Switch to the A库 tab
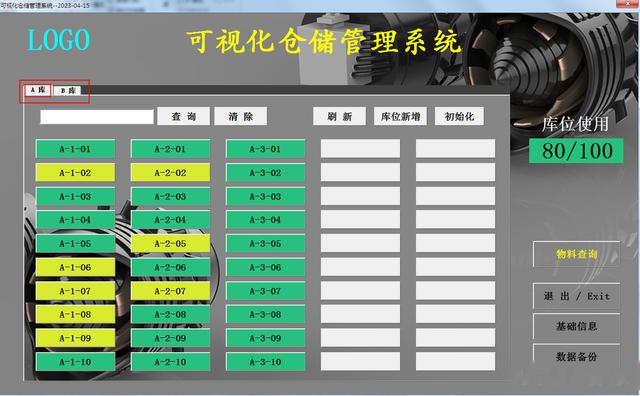 coord(38,90)
